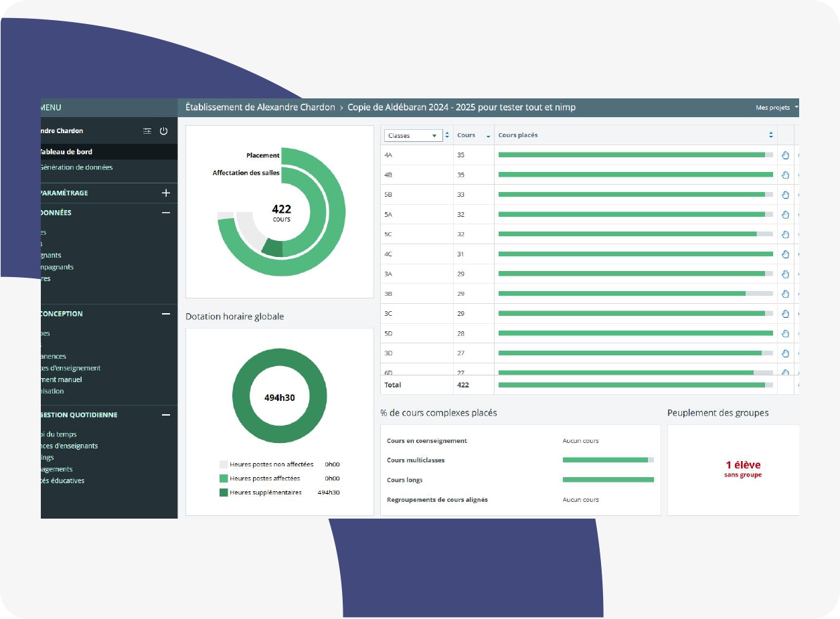Click Heures postes affectées light green swatch

point(224,478)
